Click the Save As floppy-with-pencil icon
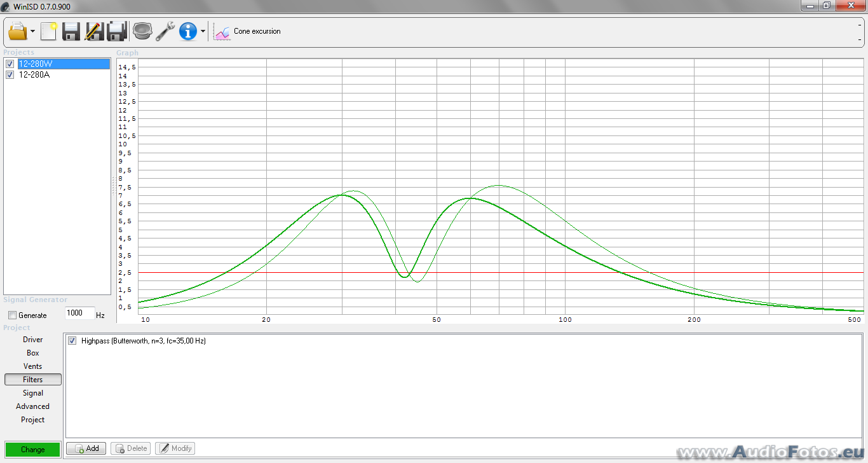The width and height of the screenshot is (868, 463). (93, 31)
